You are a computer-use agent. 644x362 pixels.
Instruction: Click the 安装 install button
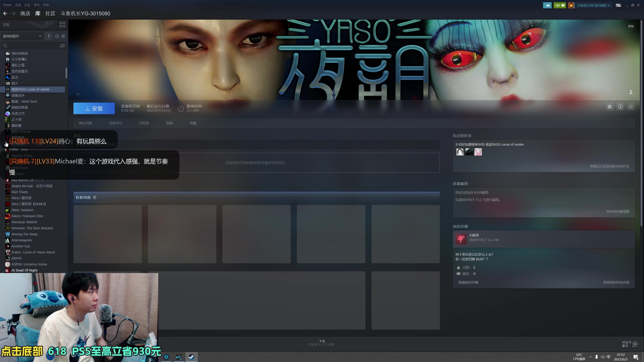coord(94,108)
